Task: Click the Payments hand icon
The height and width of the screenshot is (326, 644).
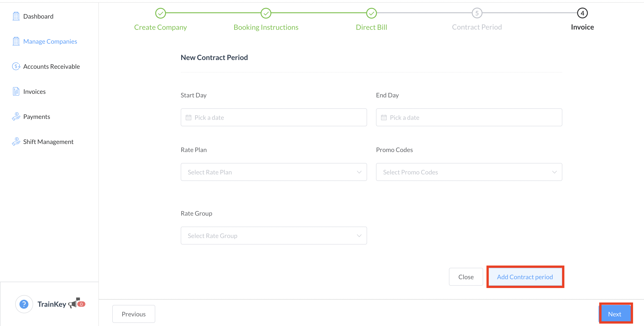Action: (16, 117)
